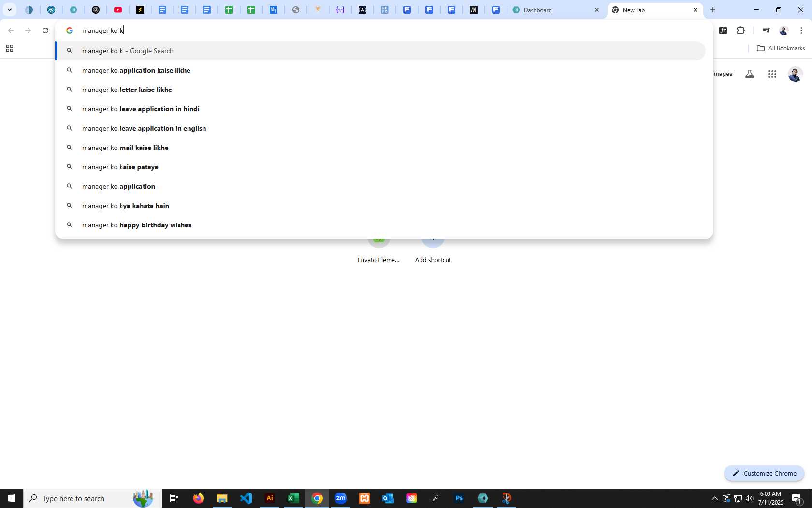Switch to the YouTube pinned tab
812x508 pixels.
pos(118,10)
